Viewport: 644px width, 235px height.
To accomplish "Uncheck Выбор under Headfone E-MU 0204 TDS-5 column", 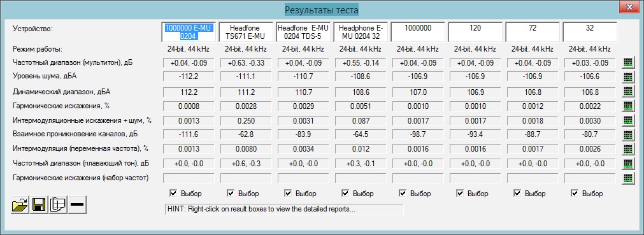I will point(288,193).
